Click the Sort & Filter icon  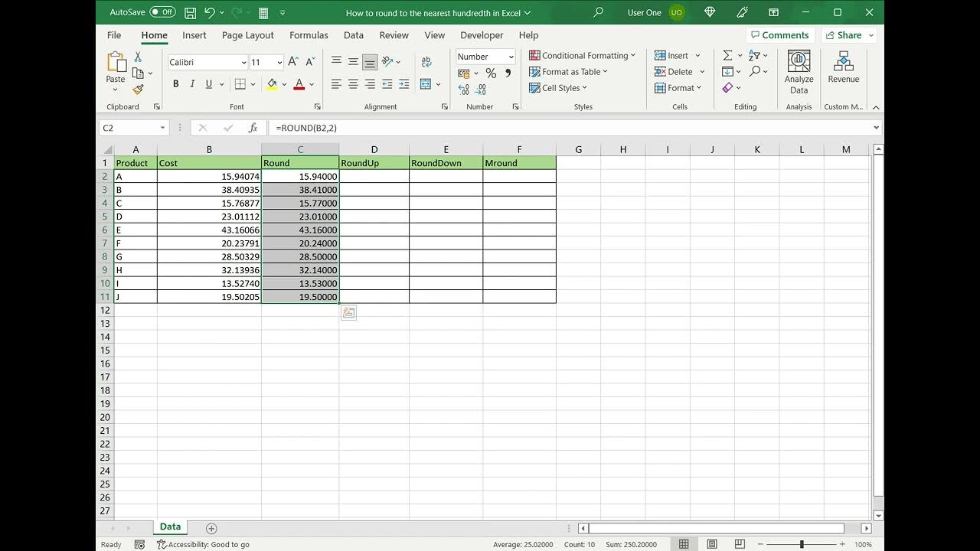754,56
